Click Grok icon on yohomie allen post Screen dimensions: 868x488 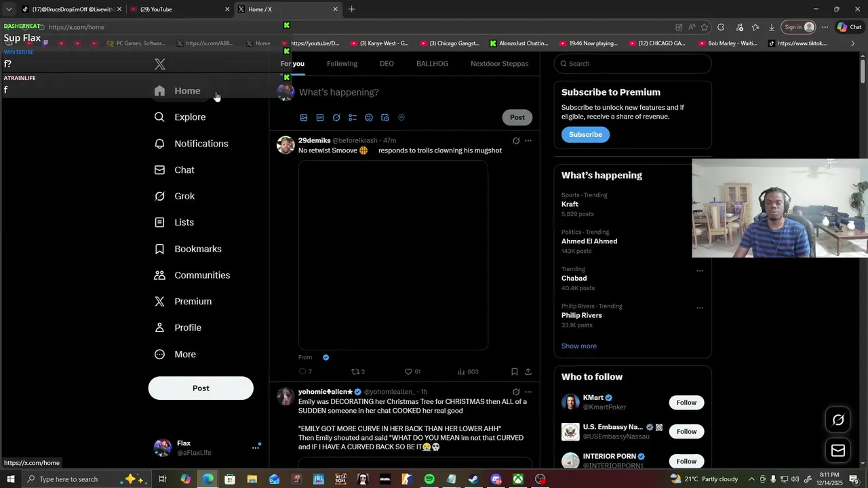tap(516, 392)
